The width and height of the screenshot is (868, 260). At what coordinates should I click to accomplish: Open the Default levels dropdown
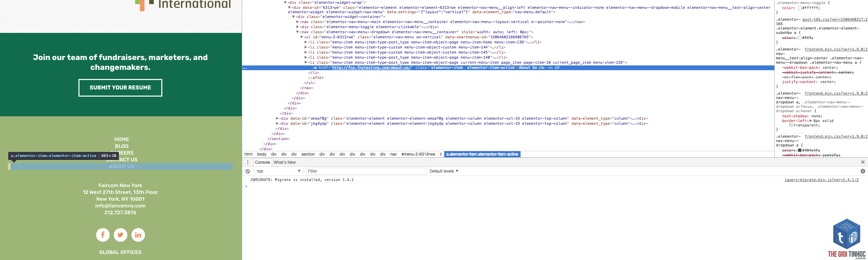444,171
